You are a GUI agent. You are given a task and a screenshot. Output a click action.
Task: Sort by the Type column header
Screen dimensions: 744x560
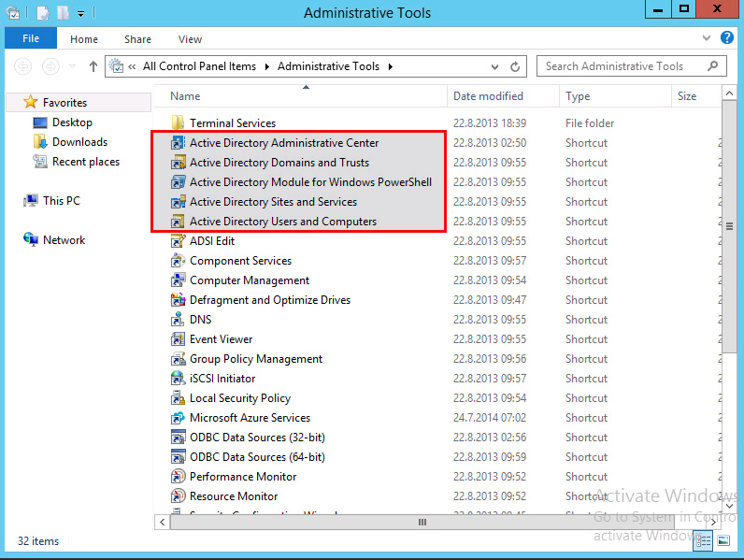[578, 96]
